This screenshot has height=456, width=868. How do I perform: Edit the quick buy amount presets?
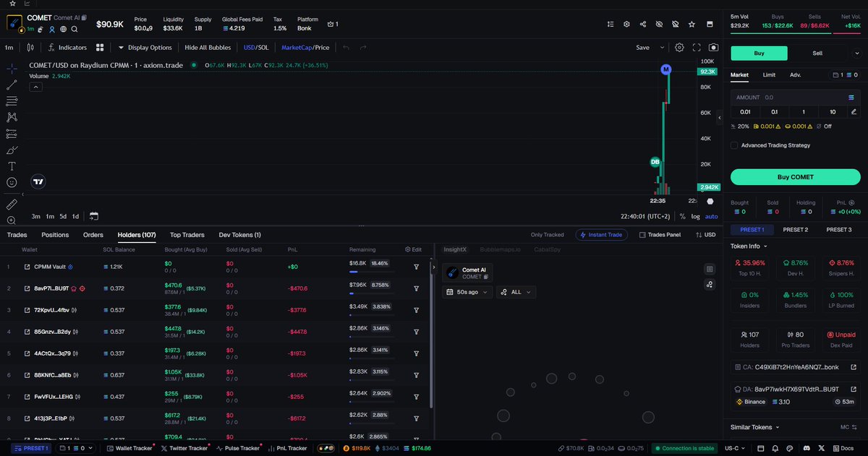point(854,111)
